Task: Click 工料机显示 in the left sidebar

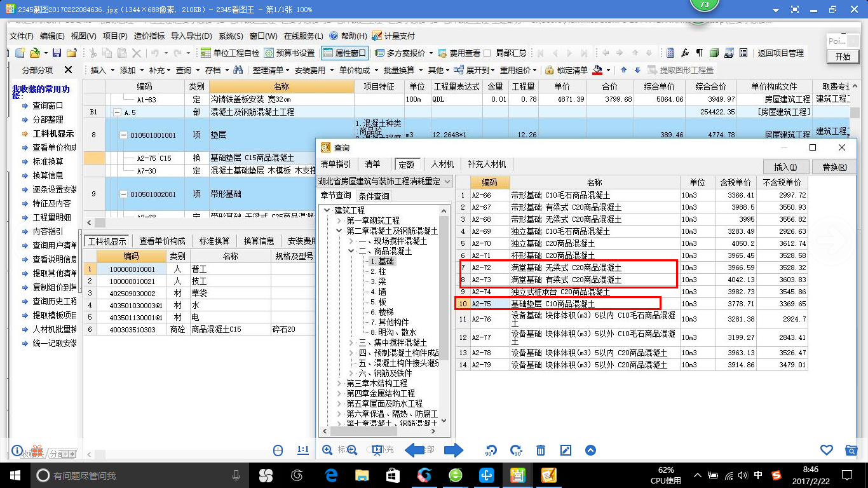Action: point(53,133)
